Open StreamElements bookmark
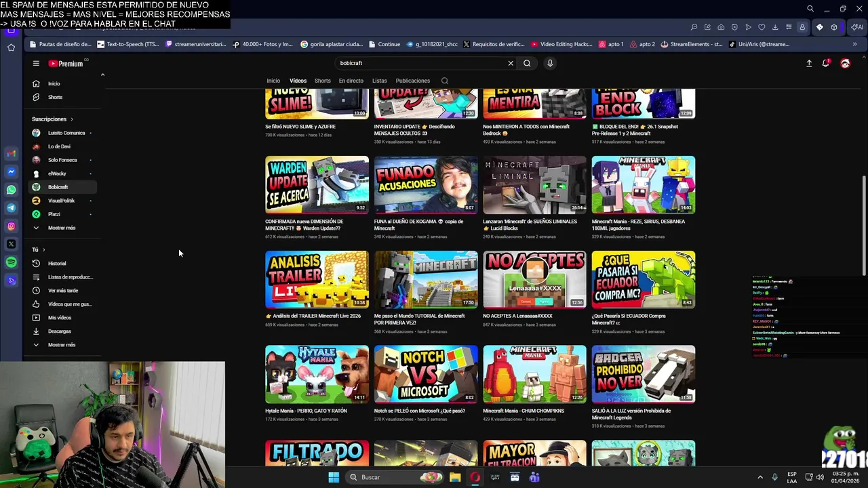 [x=691, y=44]
